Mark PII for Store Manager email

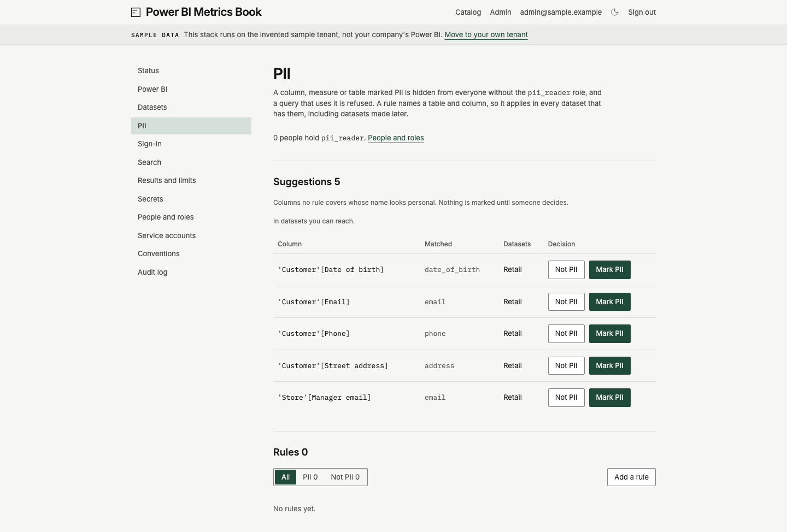tap(609, 398)
